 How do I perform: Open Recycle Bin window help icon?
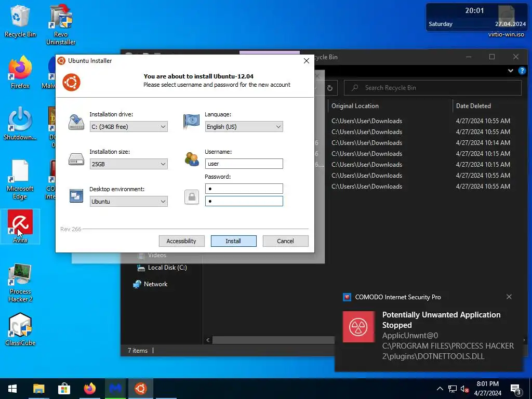tap(522, 71)
